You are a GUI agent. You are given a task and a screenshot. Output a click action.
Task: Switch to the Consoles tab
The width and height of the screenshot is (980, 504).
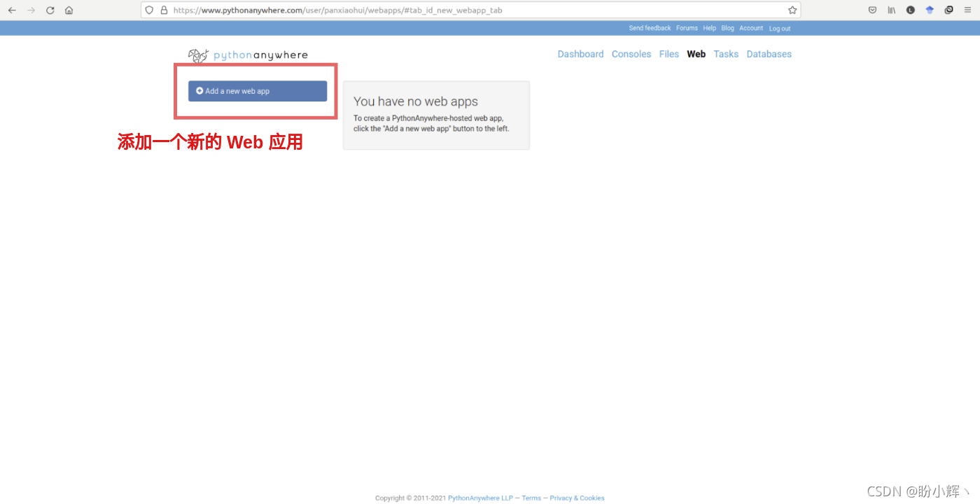[631, 54]
